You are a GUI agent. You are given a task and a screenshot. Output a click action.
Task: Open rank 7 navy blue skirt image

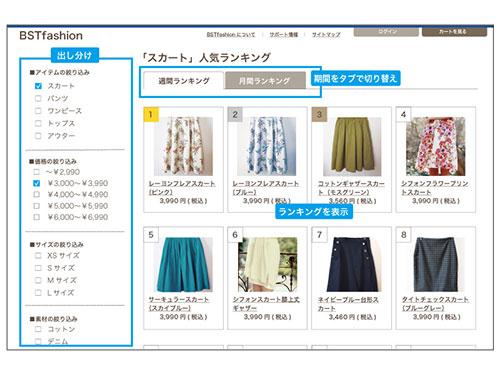click(x=352, y=264)
